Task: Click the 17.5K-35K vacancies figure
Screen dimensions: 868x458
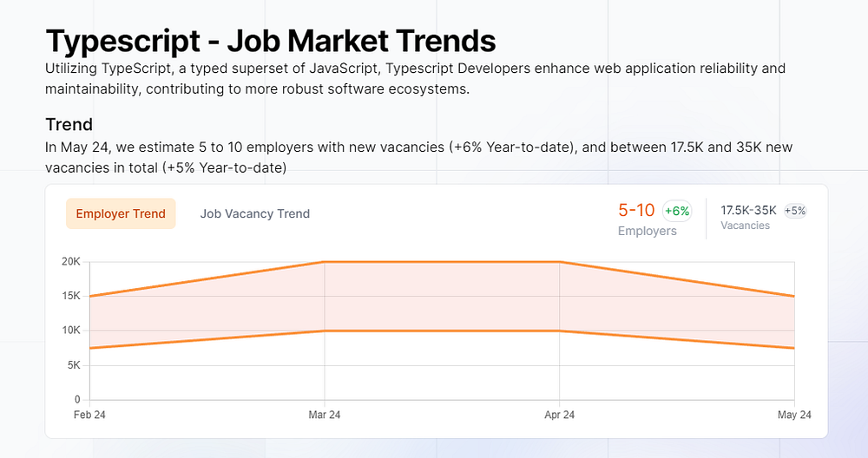Action: 748,210
